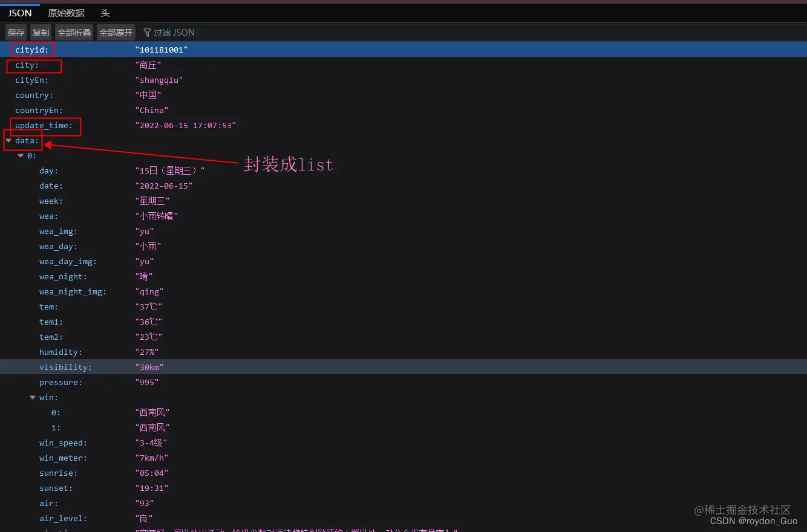Click value "995"
The height and width of the screenshot is (532, 807).
point(147,382)
